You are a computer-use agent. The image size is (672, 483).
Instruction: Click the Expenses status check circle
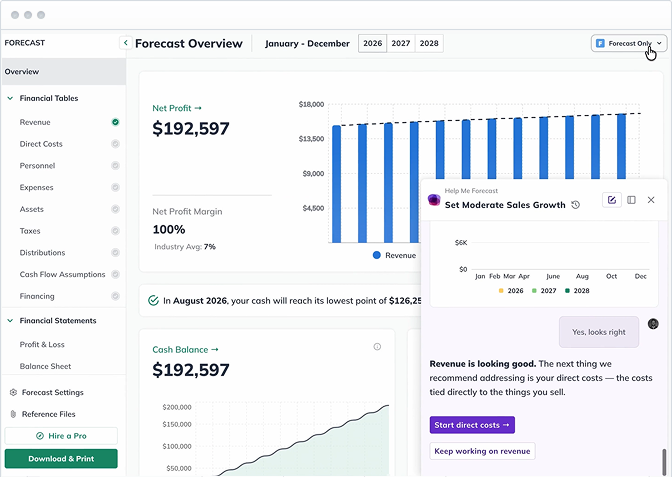115,188
